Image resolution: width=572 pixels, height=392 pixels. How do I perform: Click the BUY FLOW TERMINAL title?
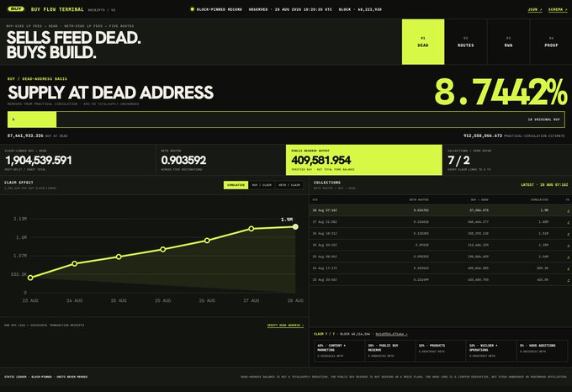point(57,9)
